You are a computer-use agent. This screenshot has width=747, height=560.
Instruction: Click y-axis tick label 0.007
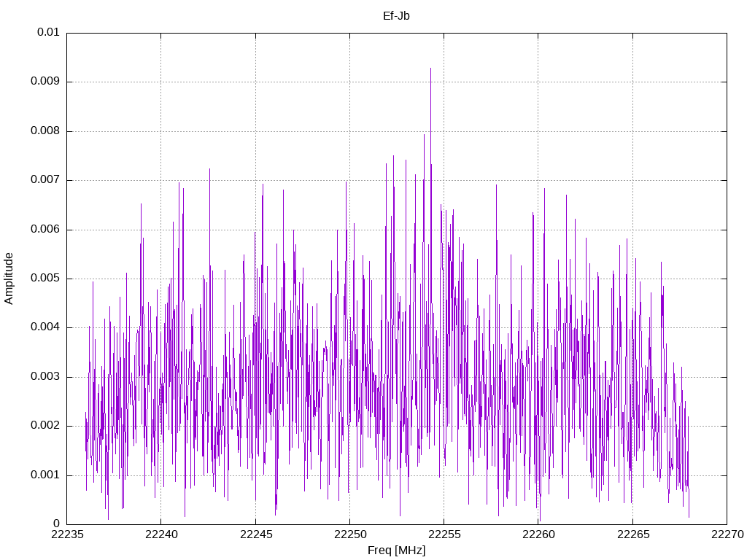pyautogui.click(x=45, y=180)
